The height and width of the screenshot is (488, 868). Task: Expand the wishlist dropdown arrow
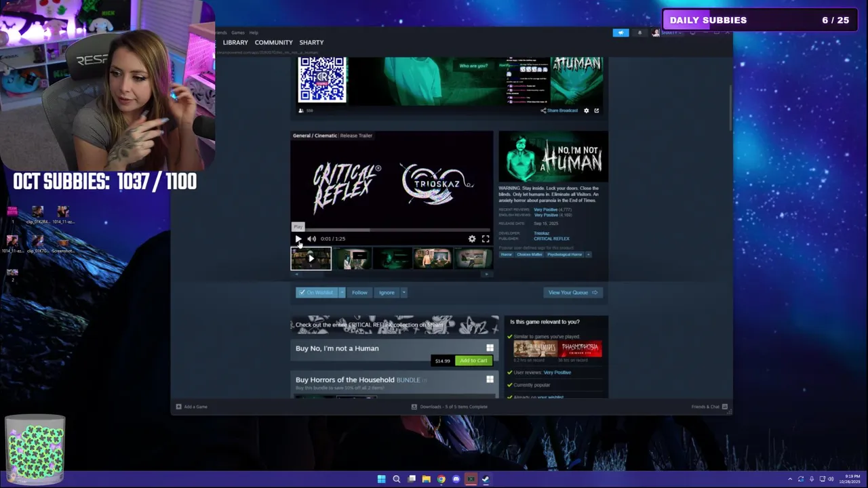pos(342,292)
